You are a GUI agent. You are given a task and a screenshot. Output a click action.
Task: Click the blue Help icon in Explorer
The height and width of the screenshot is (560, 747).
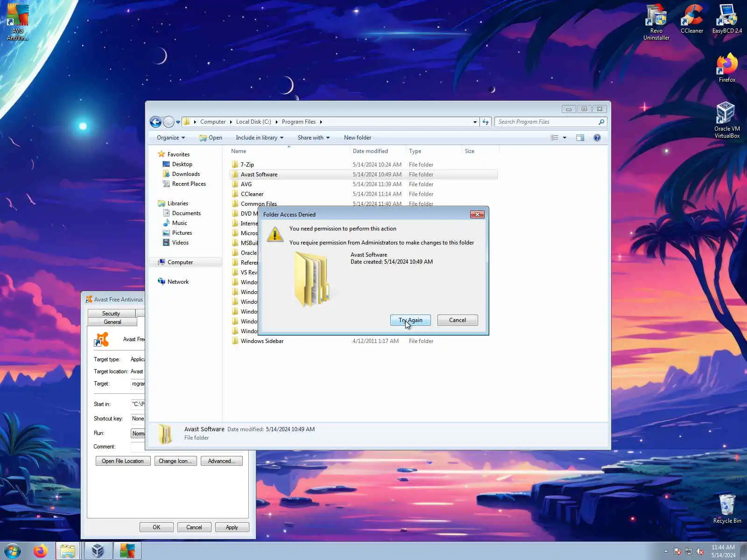[597, 138]
